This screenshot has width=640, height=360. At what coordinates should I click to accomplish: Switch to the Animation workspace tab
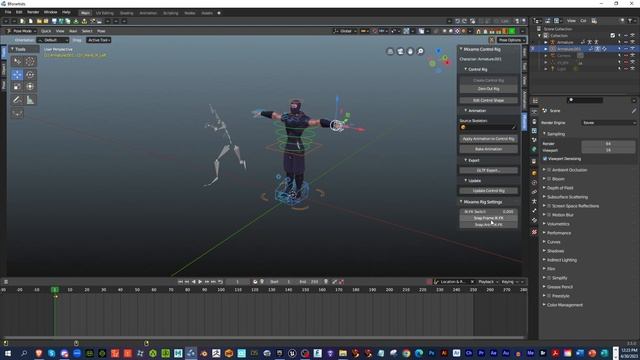pyautogui.click(x=148, y=13)
